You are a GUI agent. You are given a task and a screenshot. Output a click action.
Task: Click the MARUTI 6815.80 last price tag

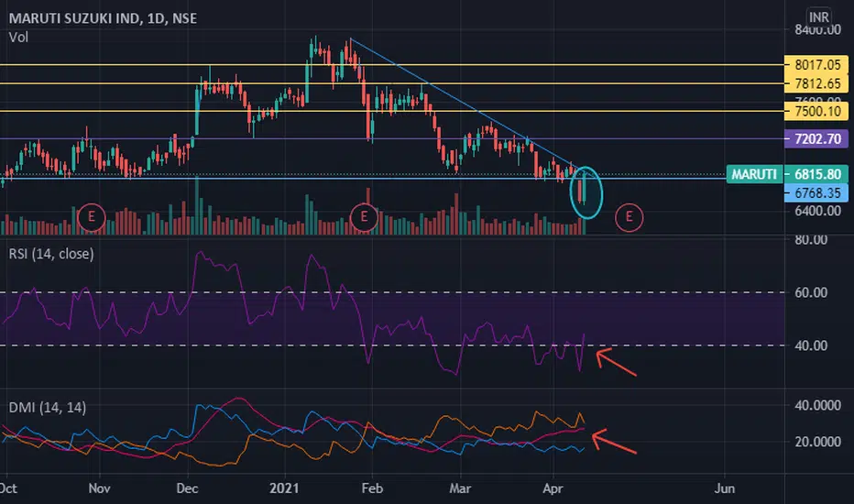tap(787, 174)
